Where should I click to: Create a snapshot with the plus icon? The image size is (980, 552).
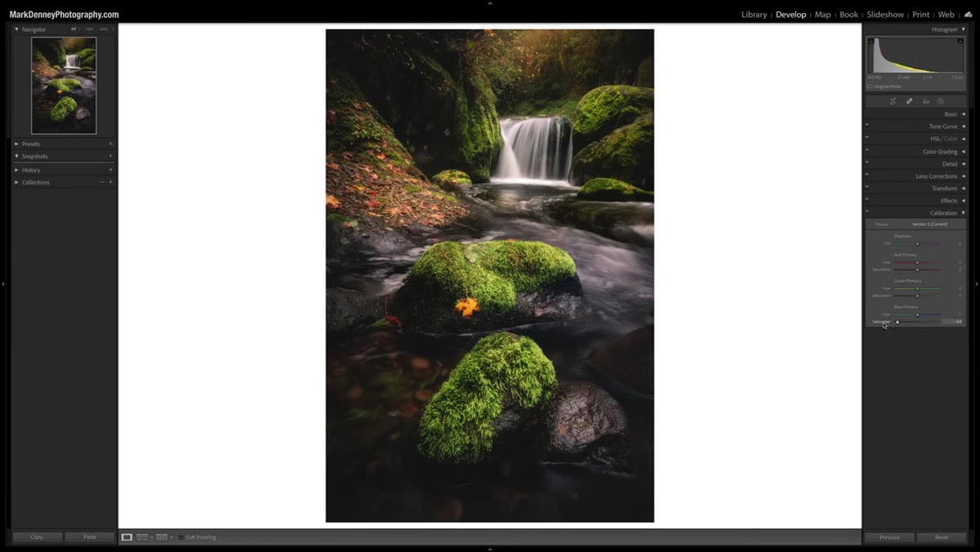point(110,156)
